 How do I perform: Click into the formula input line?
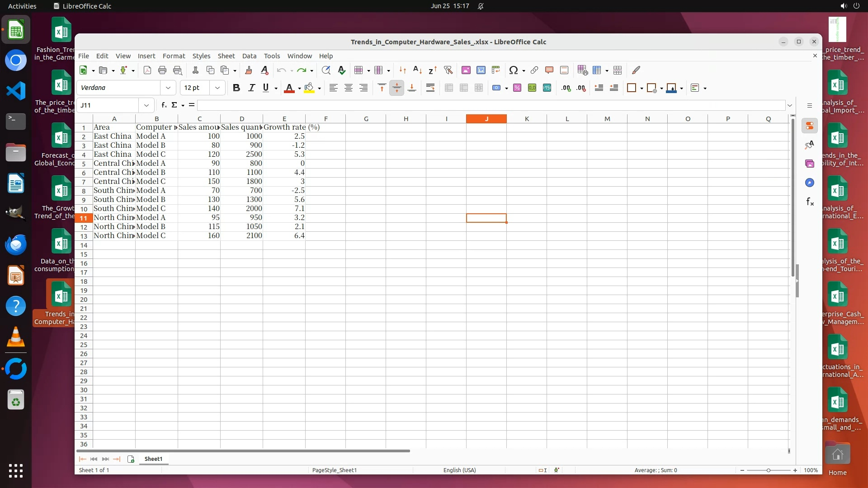coord(491,105)
